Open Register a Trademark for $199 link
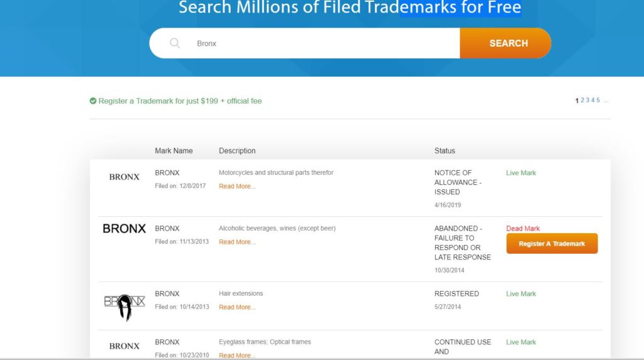 (x=180, y=101)
